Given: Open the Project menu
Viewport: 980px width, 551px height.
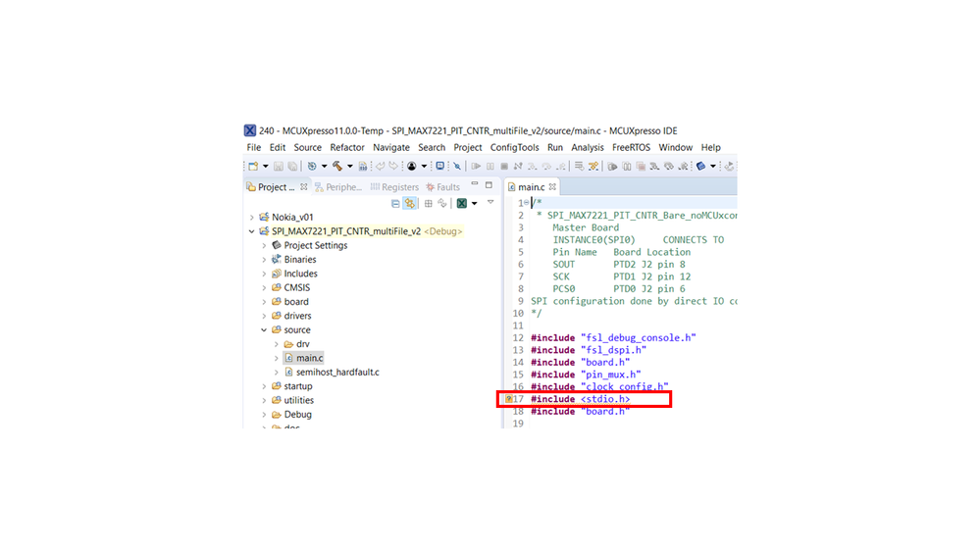Looking at the screenshot, I should 468,147.
